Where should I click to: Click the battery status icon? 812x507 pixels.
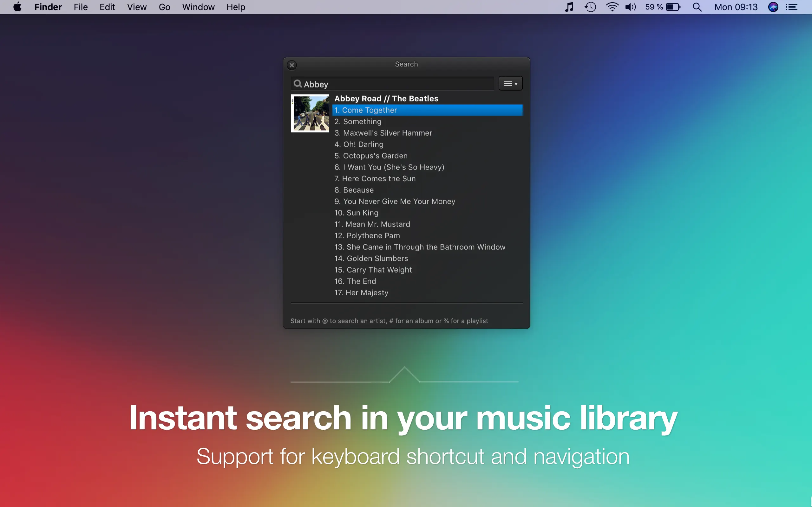pyautogui.click(x=673, y=7)
